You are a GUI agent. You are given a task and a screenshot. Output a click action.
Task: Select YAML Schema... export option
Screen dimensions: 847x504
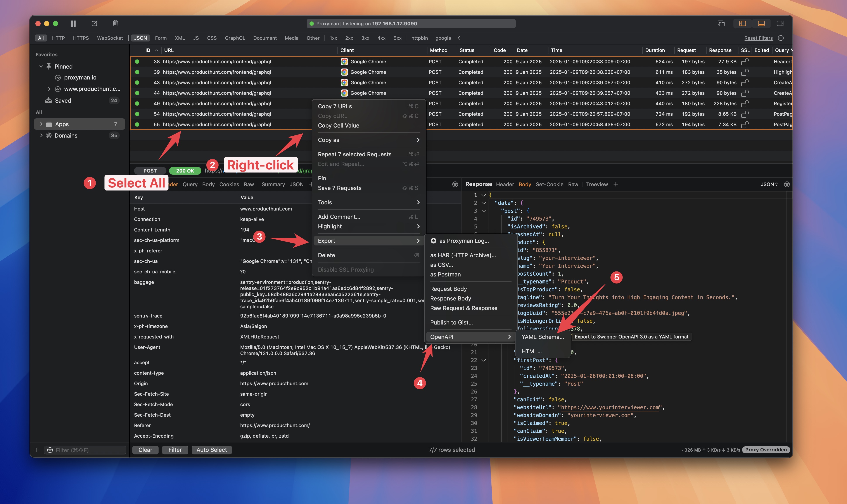pos(543,337)
